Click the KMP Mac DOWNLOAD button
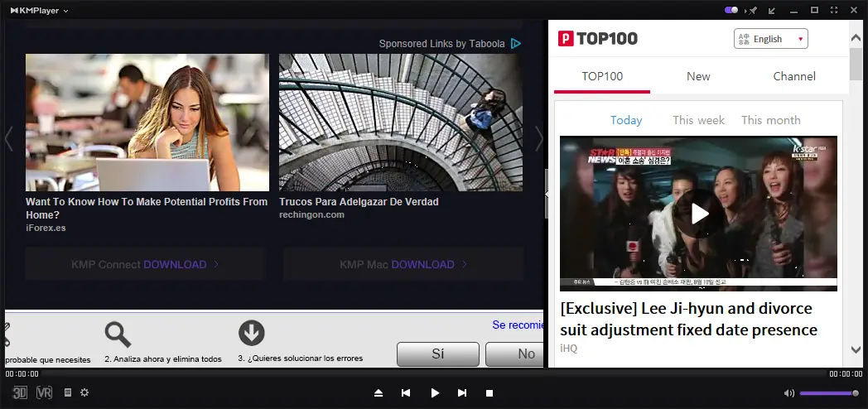Viewport: 868px width, 409px height. click(403, 265)
